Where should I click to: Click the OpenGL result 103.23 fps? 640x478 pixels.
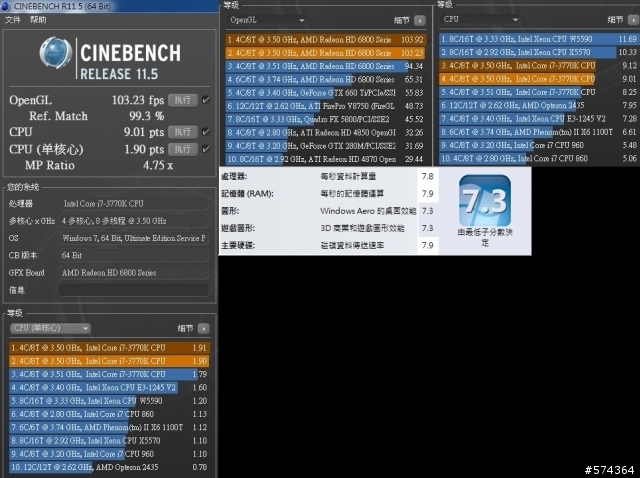pyautogui.click(x=138, y=100)
